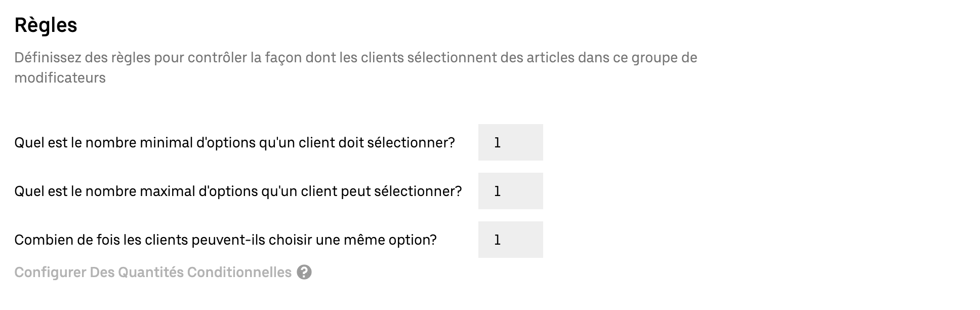Click the help icon next to Quantités Conditionnelles
Screen dimensions: 980x310
click(x=304, y=272)
